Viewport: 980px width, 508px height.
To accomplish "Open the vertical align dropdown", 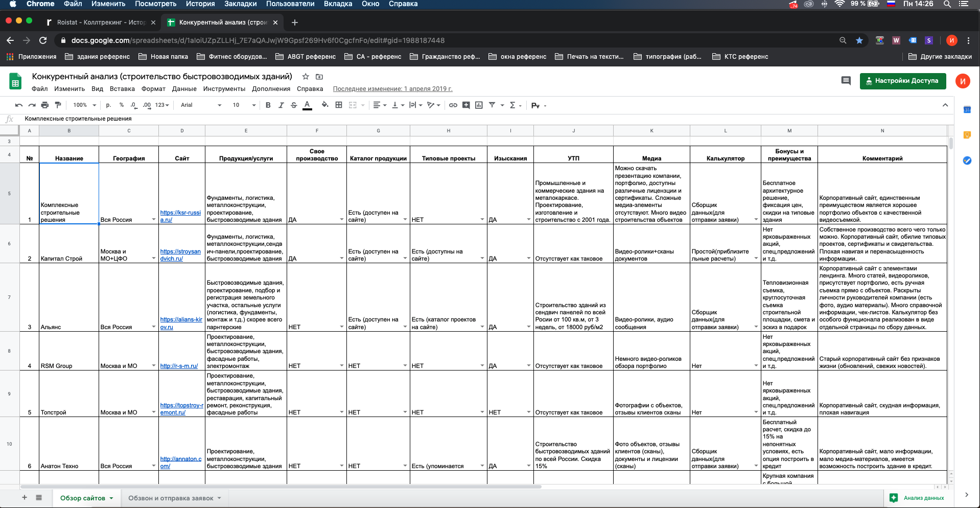I will (x=398, y=105).
